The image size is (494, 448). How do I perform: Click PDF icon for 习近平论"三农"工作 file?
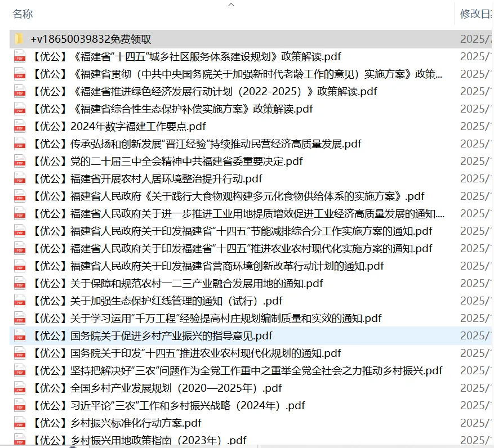pyautogui.click(x=20, y=406)
